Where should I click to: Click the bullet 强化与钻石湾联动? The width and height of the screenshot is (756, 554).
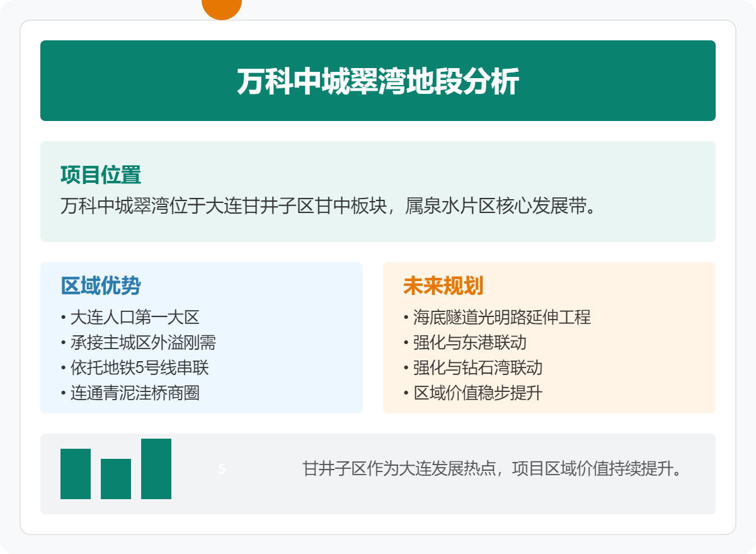click(473, 367)
